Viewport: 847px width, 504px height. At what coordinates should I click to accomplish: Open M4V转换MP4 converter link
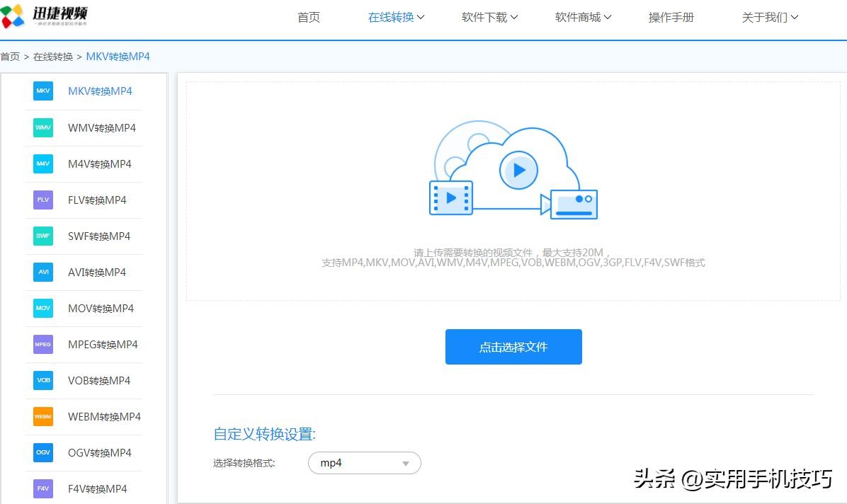pos(100,164)
